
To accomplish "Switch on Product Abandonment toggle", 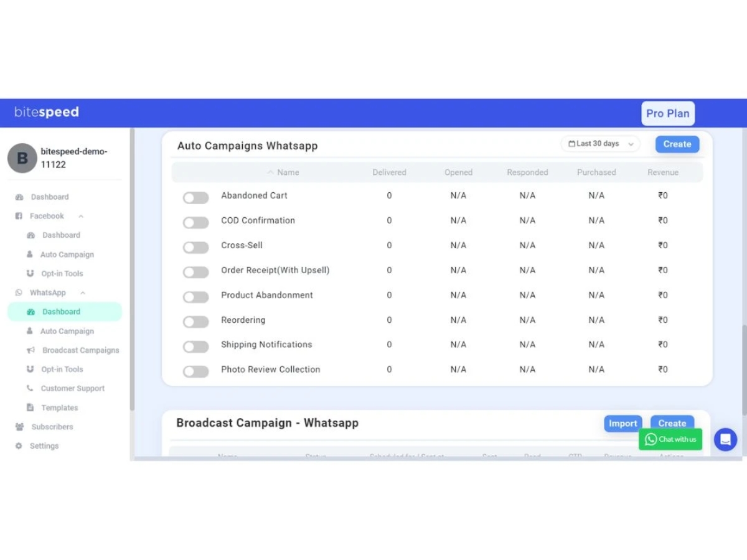I will [x=195, y=297].
